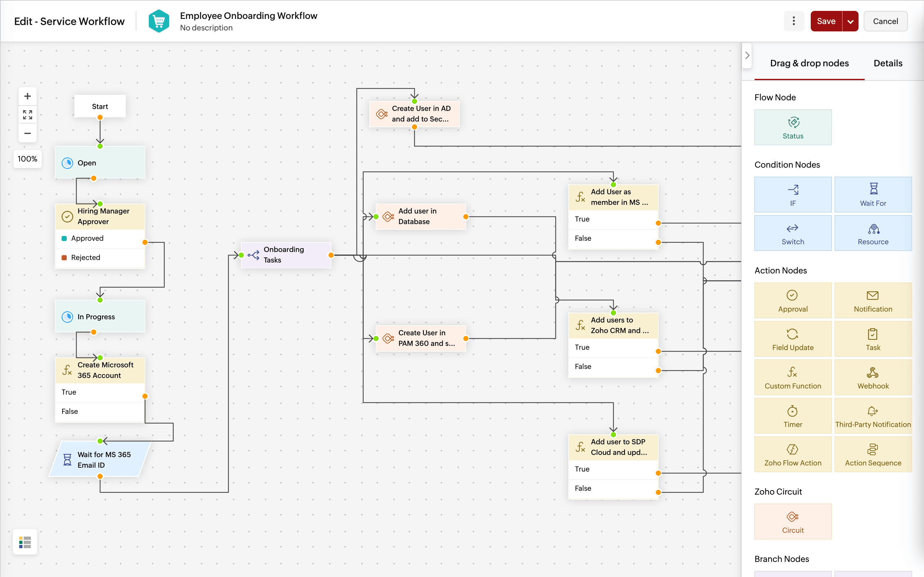Image resolution: width=924 pixels, height=577 pixels.
Task: Cancel editing the workflow
Action: coord(886,21)
